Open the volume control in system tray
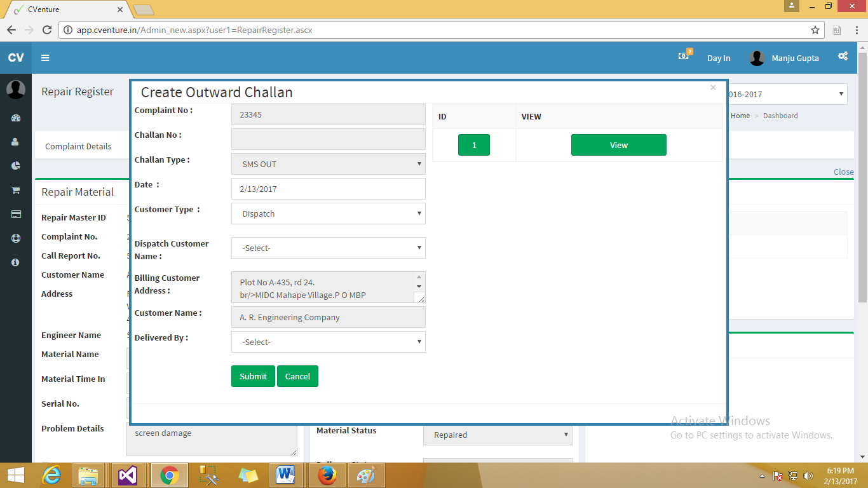 [808, 475]
